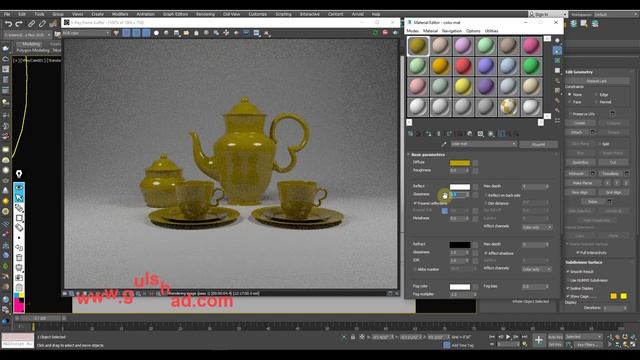This screenshot has width=640, height=360.
Task: Select the checkered gold material sample slot
Action: pyautogui.click(x=508, y=107)
